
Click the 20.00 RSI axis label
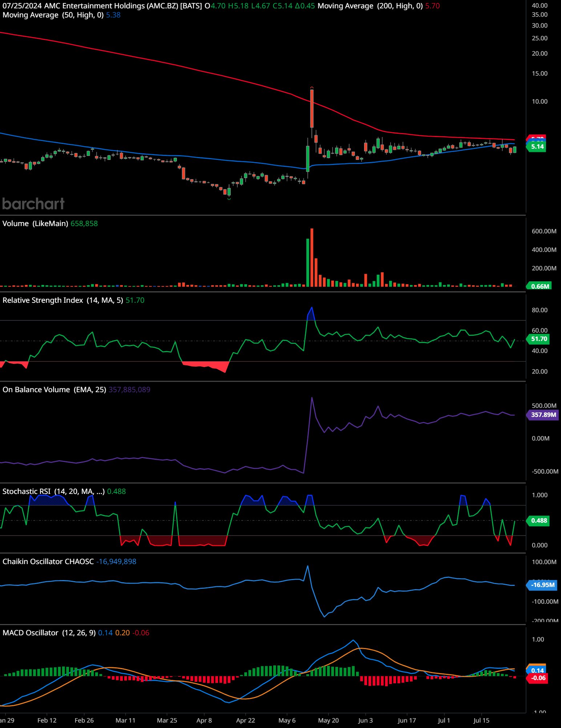click(540, 371)
